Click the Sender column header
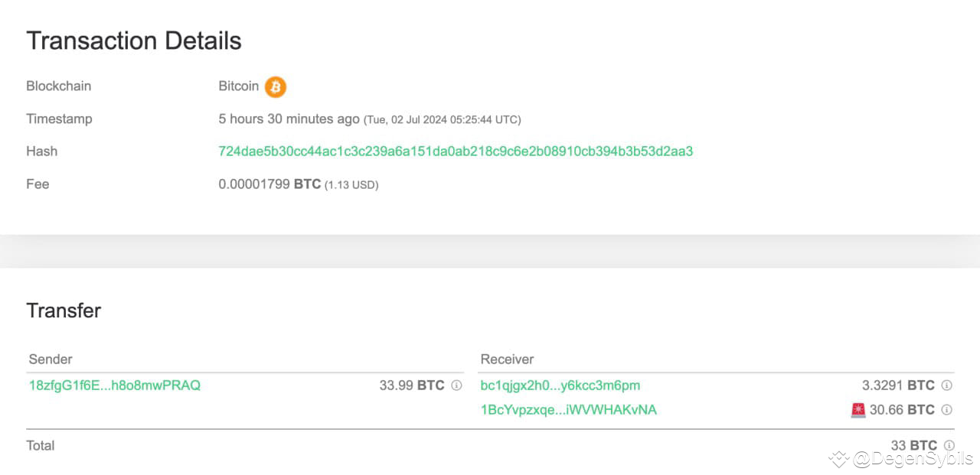 pyautogui.click(x=50, y=359)
